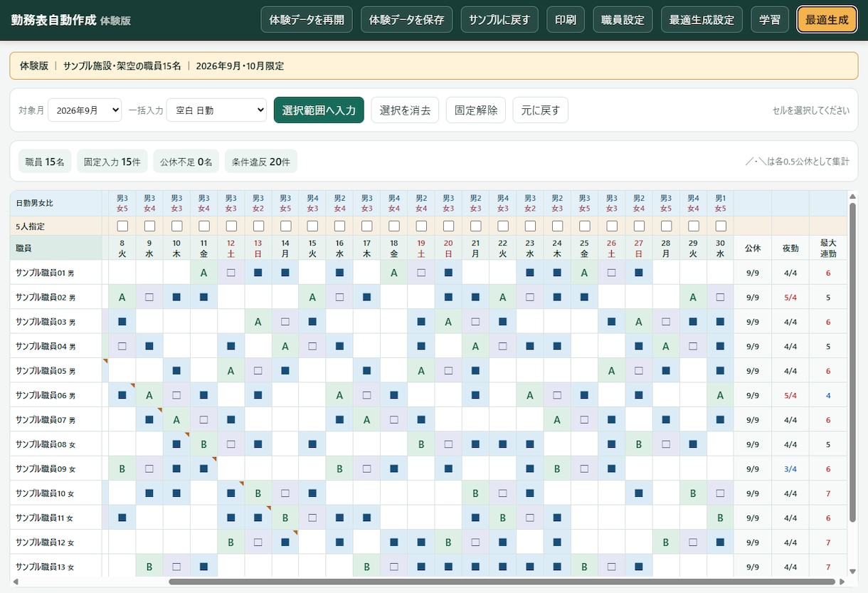Click the 体験データを再開 button
This screenshot has height=593, width=868.
(307, 19)
